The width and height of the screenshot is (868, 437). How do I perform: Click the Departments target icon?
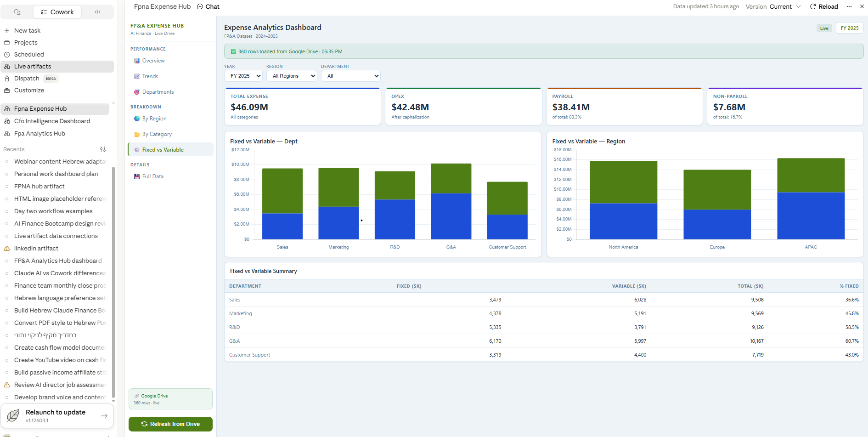137,92
